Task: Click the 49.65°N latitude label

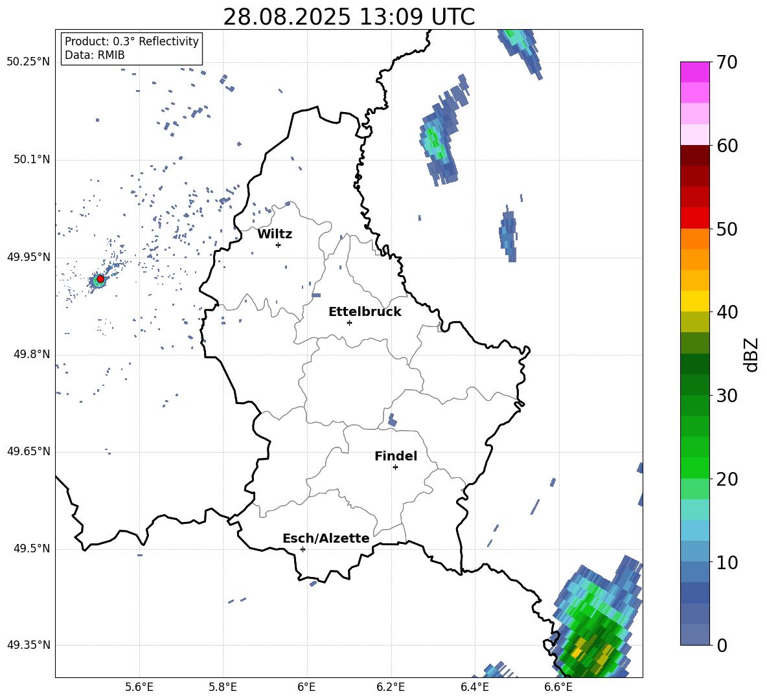Action: tap(29, 451)
